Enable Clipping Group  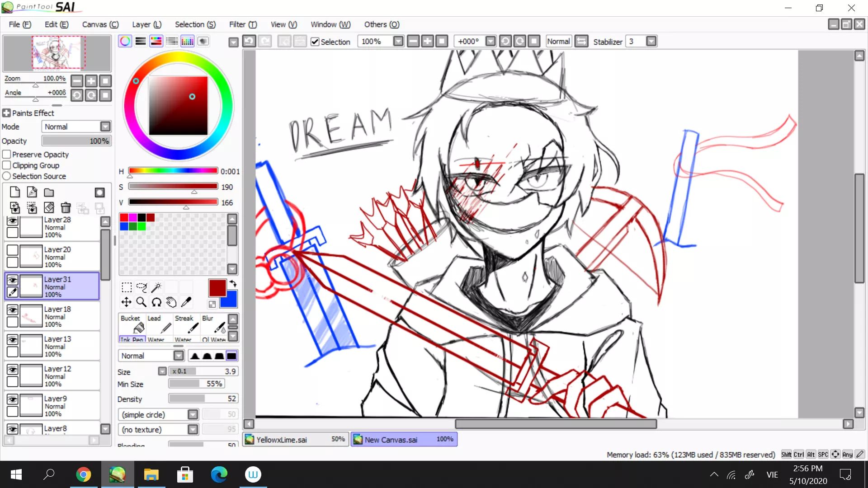pos(7,165)
